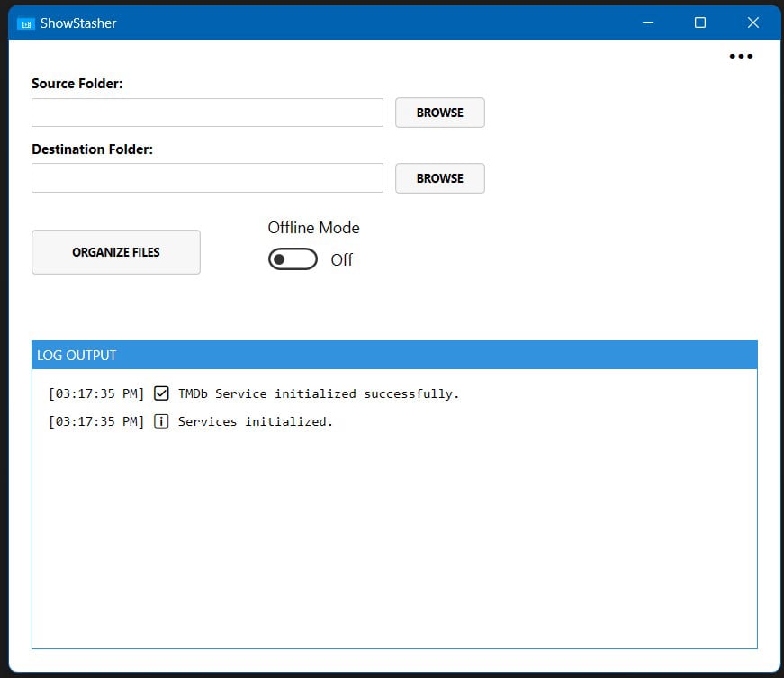Select the Services initialized log entry
The height and width of the screenshot is (678, 784).
pyautogui.click(x=255, y=421)
